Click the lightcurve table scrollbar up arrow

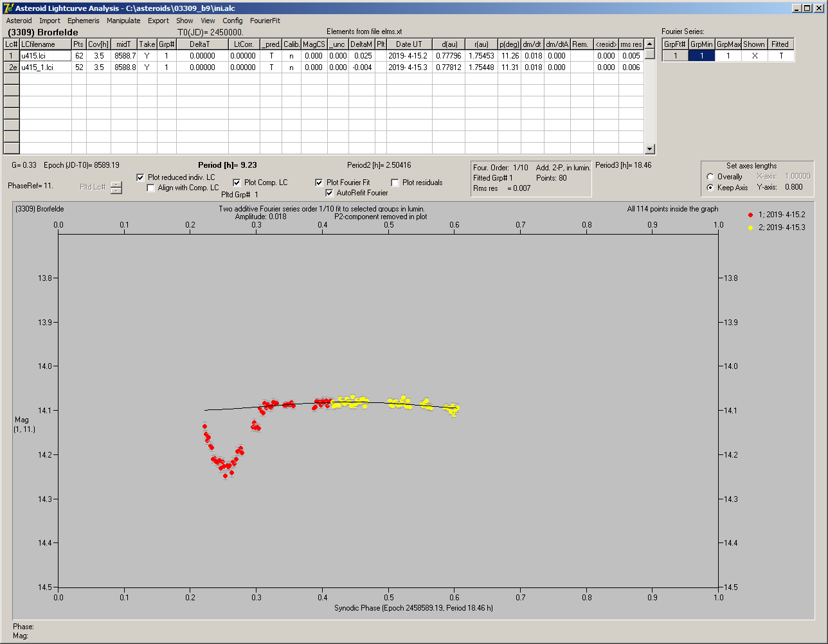pyautogui.click(x=650, y=44)
